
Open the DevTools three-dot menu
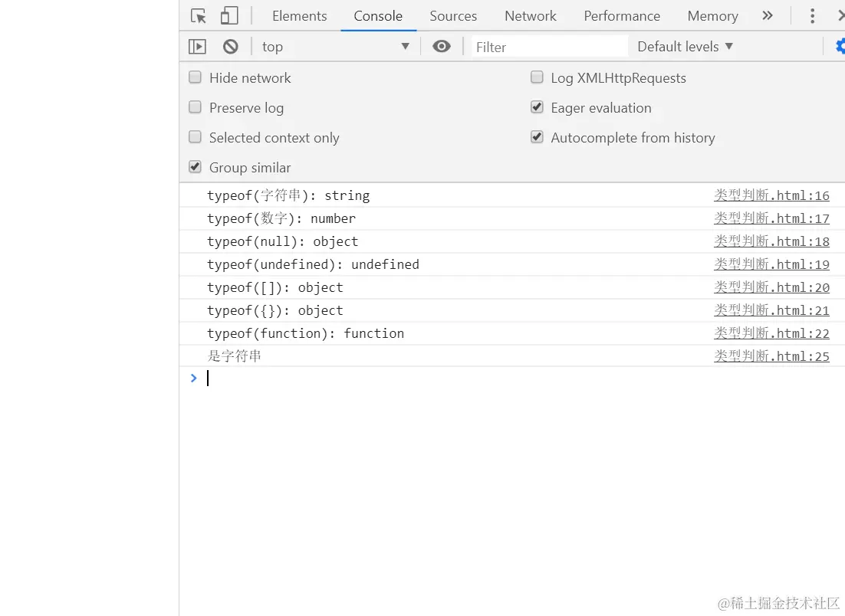pos(812,15)
